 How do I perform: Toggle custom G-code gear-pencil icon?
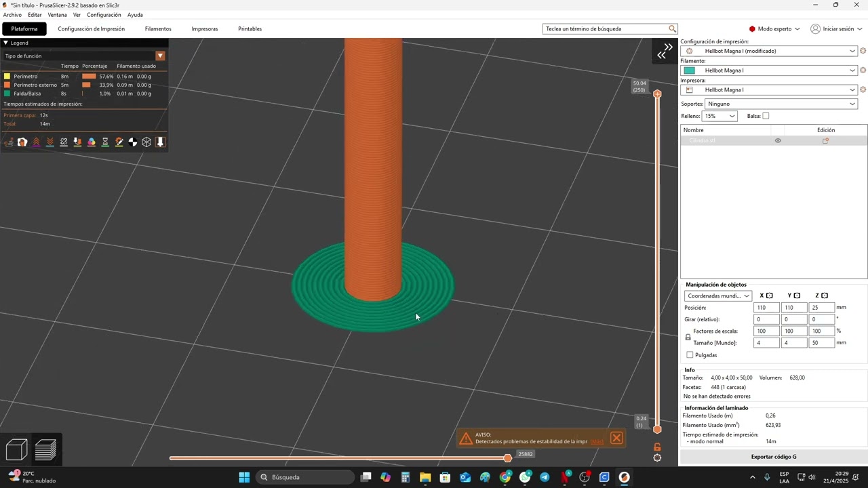click(119, 142)
